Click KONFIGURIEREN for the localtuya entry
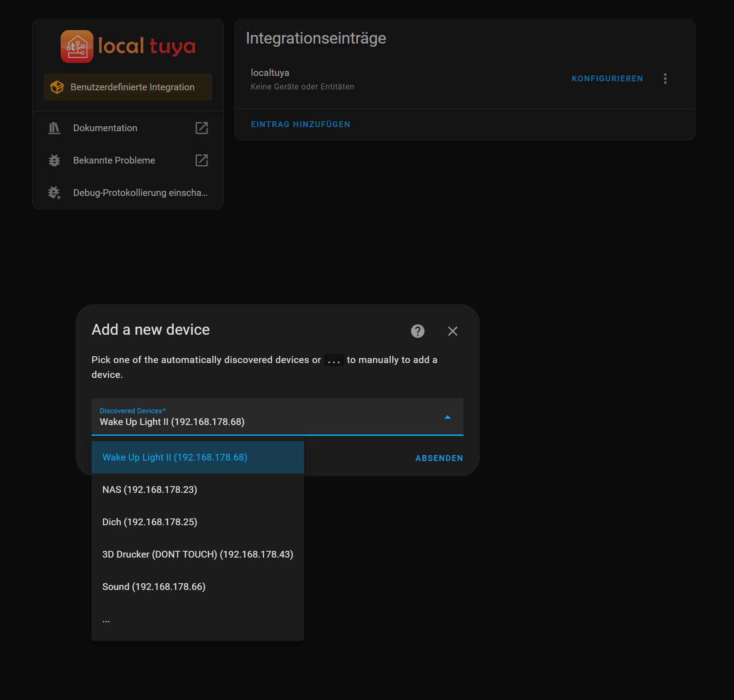 point(607,78)
